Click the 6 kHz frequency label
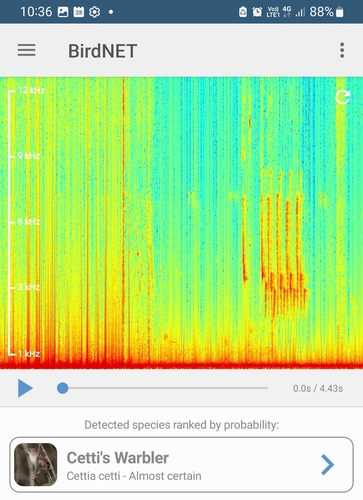The width and height of the screenshot is (363, 500). (x=29, y=222)
